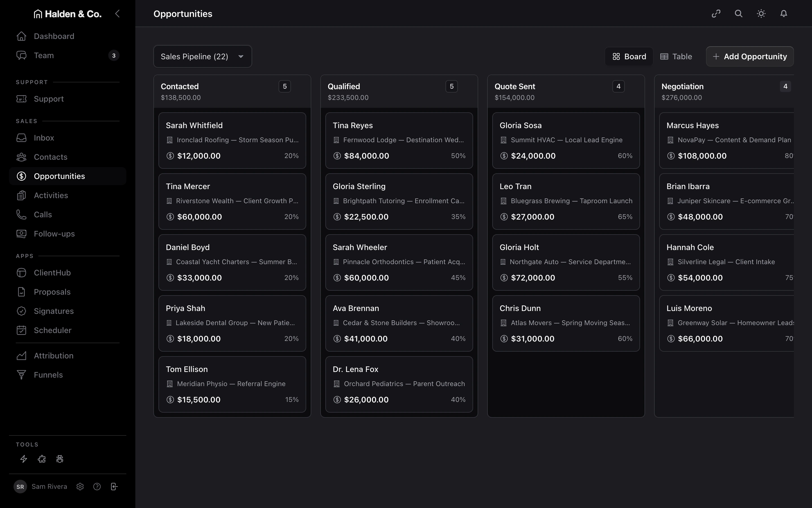812x508 pixels.
Task: Click the Quote Sent column heading
Action: [x=515, y=86]
